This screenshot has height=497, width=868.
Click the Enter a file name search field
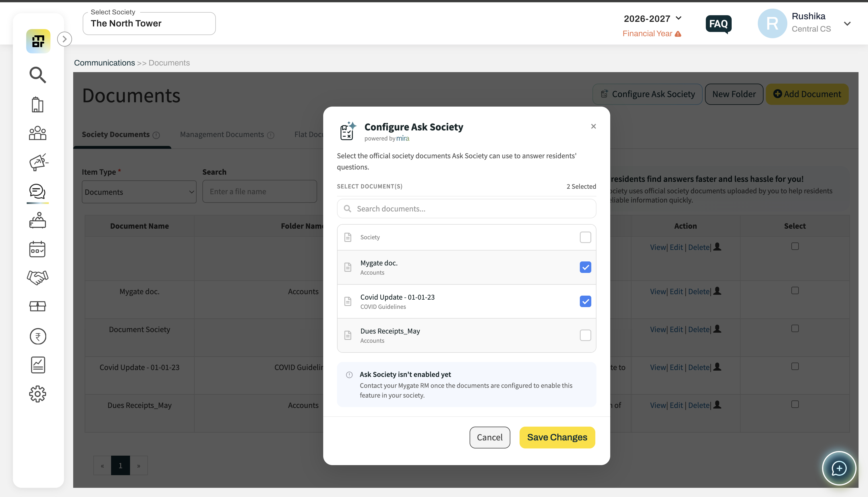259,192
